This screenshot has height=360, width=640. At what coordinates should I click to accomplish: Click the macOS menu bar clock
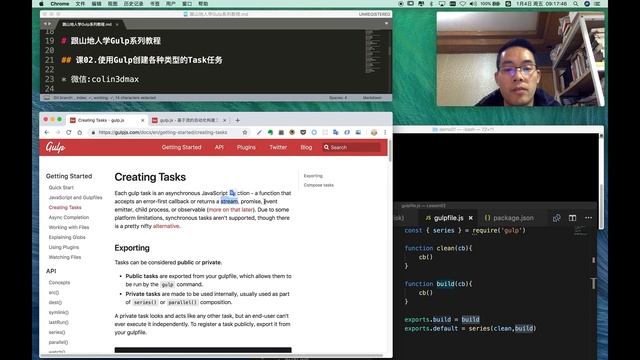click(x=541, y=4)
